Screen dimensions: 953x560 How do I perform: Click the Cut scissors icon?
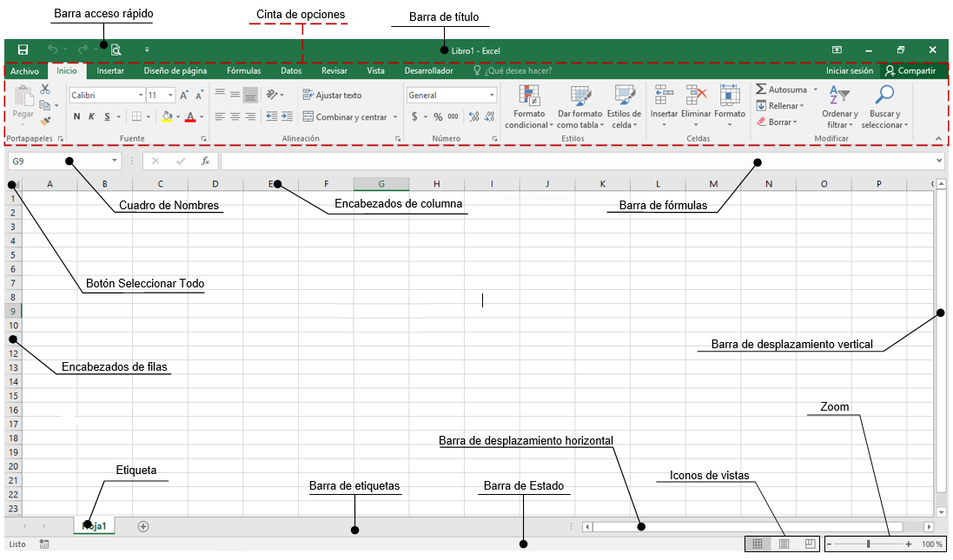(45, 89)
